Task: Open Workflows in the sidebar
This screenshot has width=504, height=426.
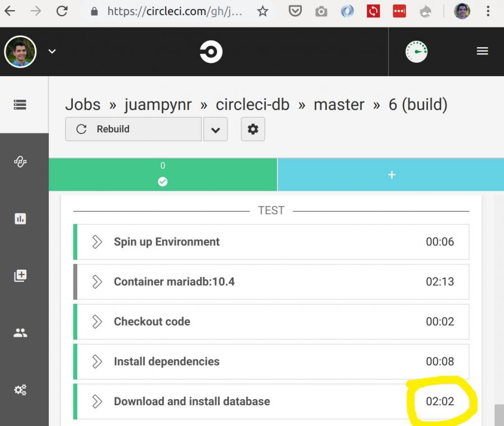Action: (x=20, y=161)
